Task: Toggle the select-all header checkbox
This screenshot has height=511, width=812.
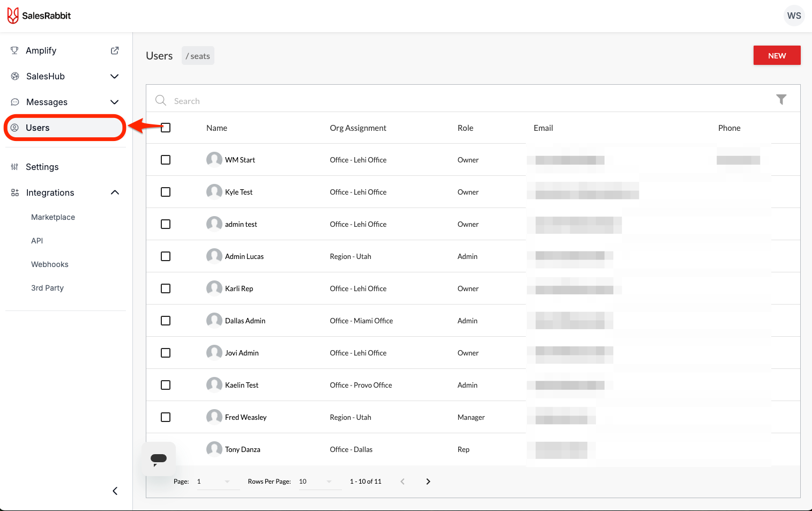Action: (x=166, y=128)
